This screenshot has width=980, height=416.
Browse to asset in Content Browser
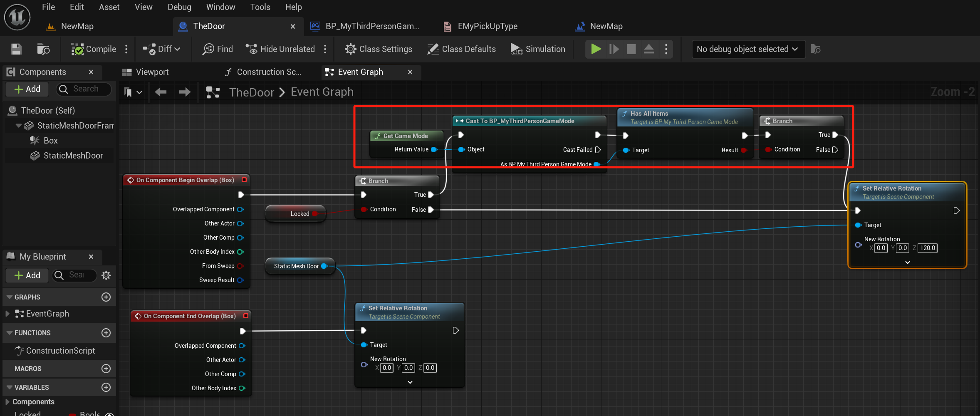coord(43,49)
